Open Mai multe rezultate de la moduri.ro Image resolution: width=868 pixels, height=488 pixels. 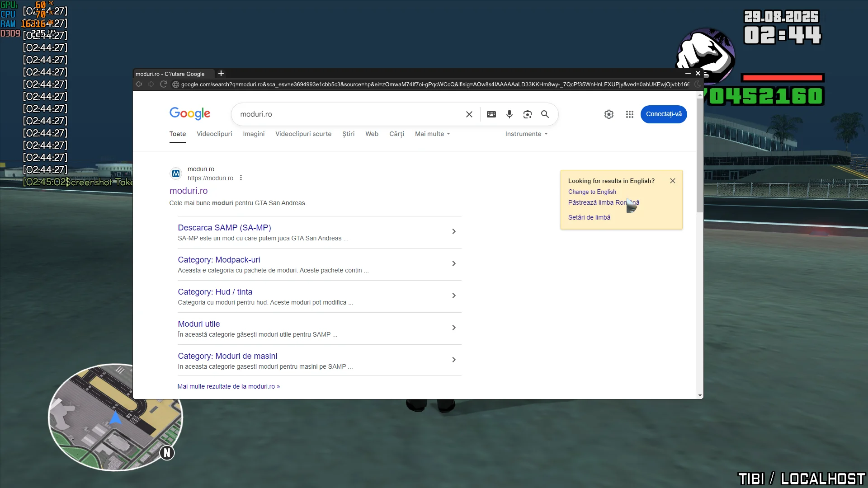coord(229,387)
